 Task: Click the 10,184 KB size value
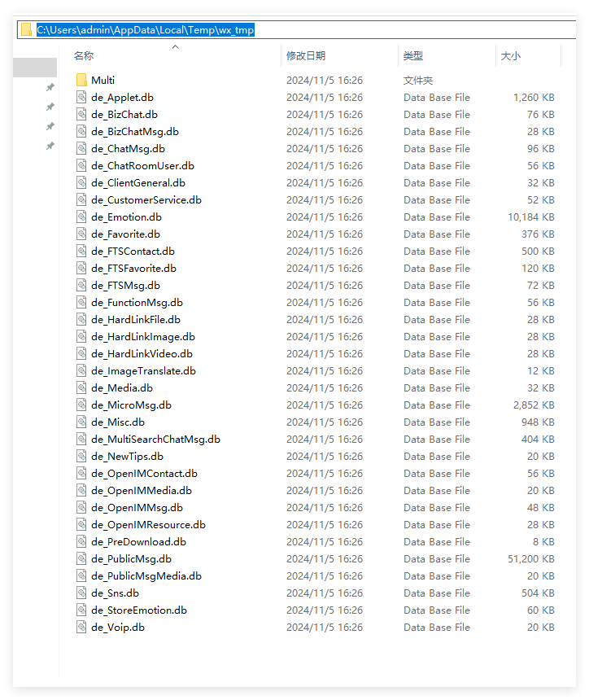tap(531, 217)
